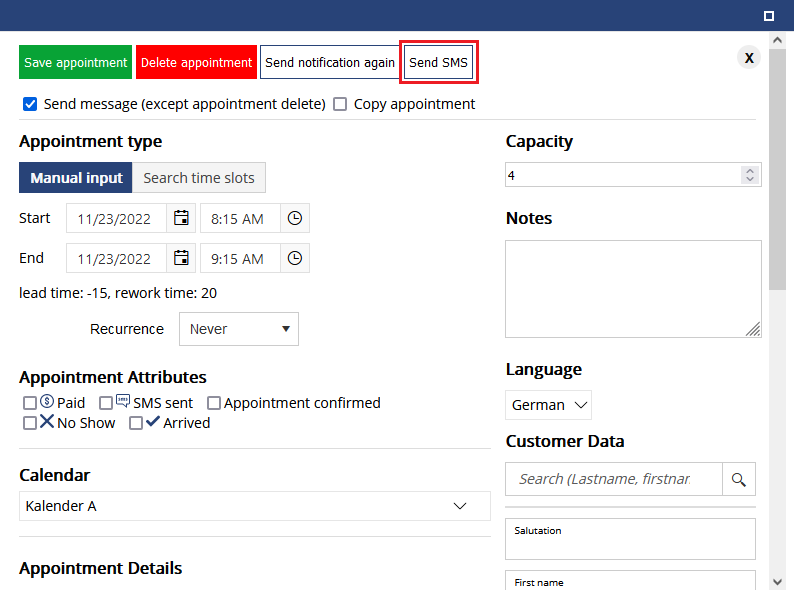Open the End date calendar picker

click(x=181, y=258)
